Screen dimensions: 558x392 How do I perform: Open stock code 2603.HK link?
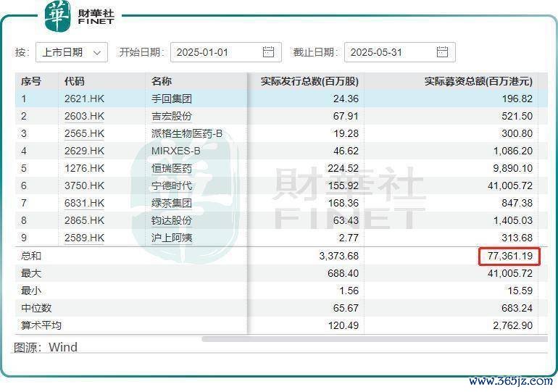click(84, 117)
